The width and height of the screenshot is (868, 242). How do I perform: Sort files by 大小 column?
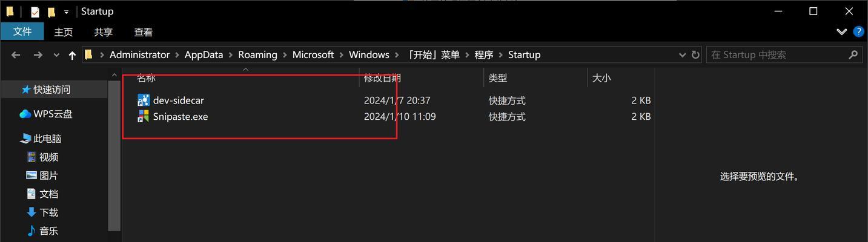pyautogui.click(x=601, y=78)
